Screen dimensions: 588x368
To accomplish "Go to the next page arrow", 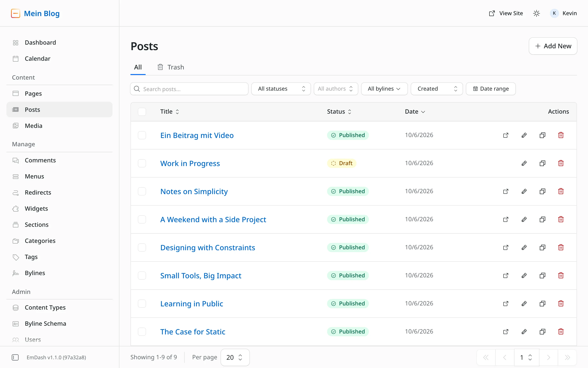I will tap(548, 357).
